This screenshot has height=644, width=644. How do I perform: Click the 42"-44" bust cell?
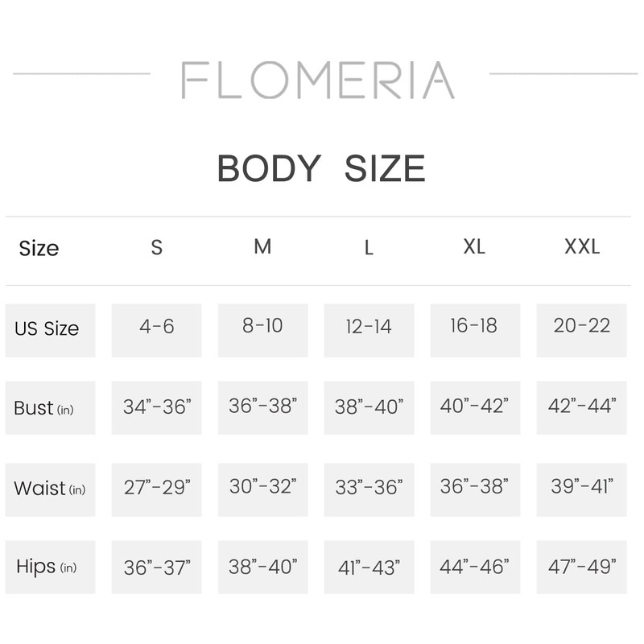click(x=581, y=407)
